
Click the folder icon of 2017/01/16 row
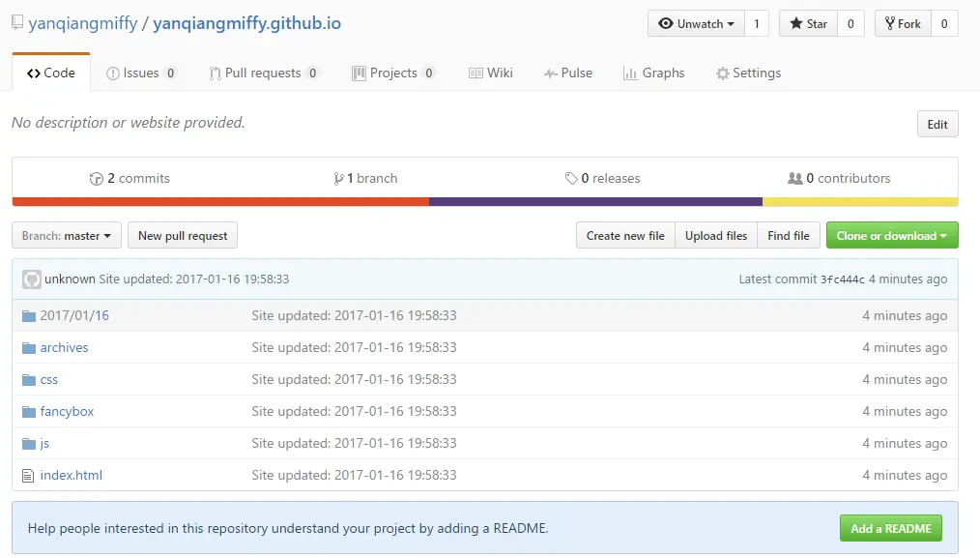[29, 316]
